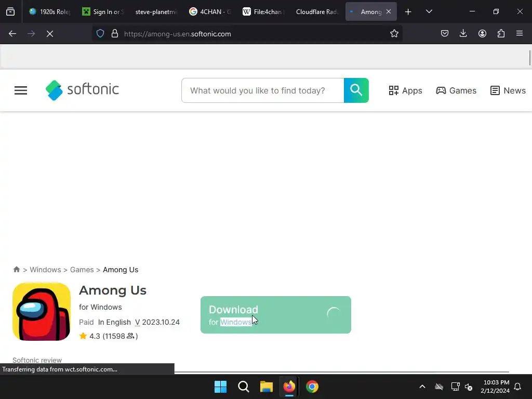The height and width of the screenshot is (399, 532).
Task: Open network display tray icon
Action: pos(455,387)
